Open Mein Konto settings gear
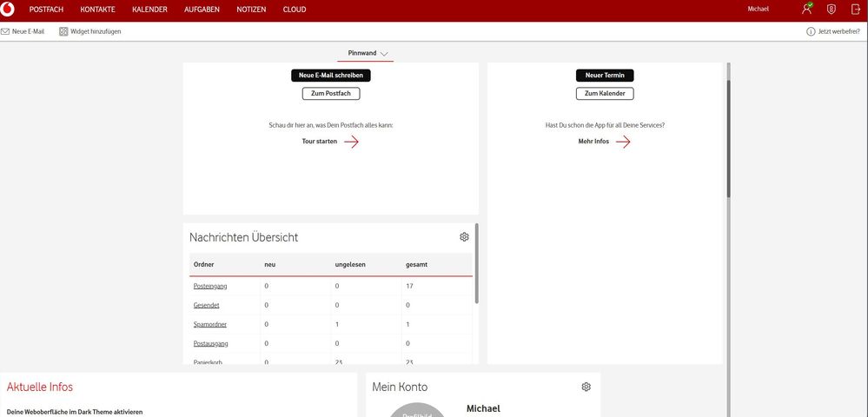Screen dimensions: 868x417 pos(586,387)
